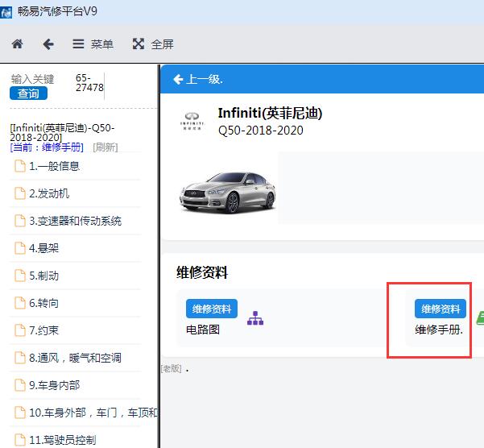Click the document icon beside 10.车身外部
This screenshot has height=448, width=484.
pyautogui.click(x=20, y=413)
